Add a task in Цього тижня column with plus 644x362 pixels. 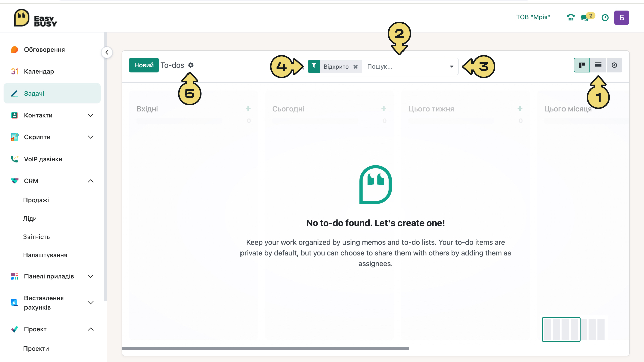[520, 109]
